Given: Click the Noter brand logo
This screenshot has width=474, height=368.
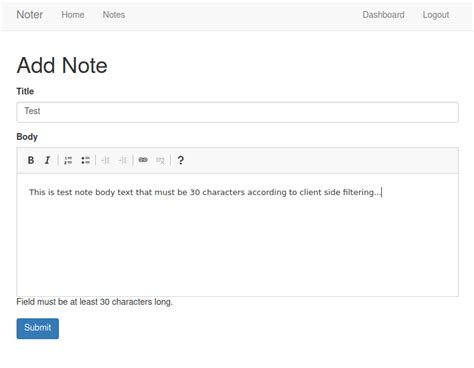Looking at the screenshot, I should coord(30,15).
